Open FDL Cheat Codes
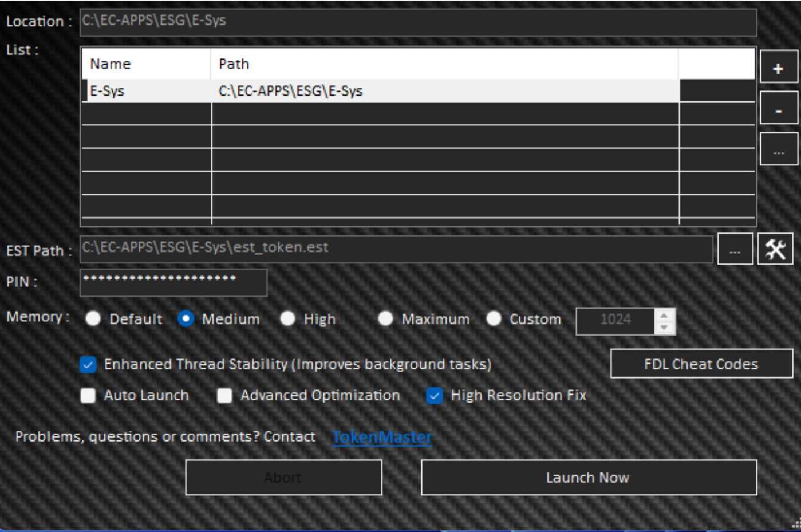This screenshot has height=532, width=801. pos(701,364)
